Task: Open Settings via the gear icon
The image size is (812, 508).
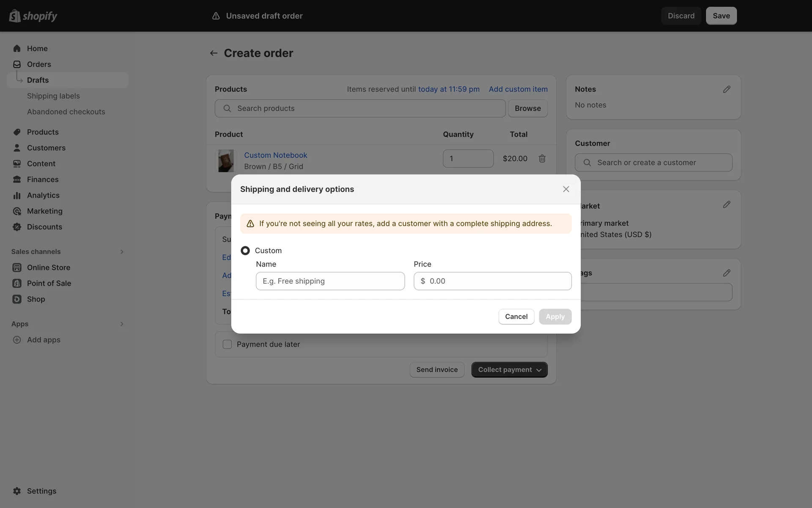Action: [17, 491]
